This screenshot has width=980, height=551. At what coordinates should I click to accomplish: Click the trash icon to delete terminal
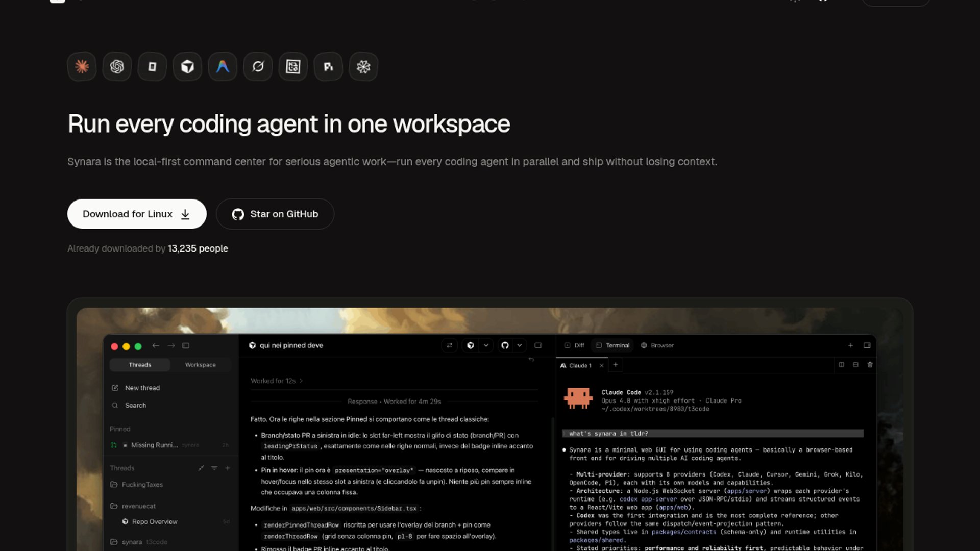(870, 365)
